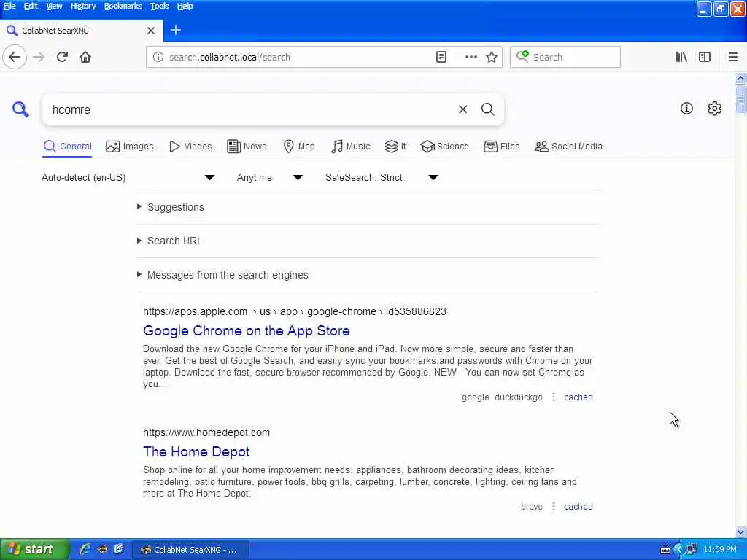Switch to the Science category tab
Image resolution: width=747 pixels, height=560 pixels.
coord(444,146)
